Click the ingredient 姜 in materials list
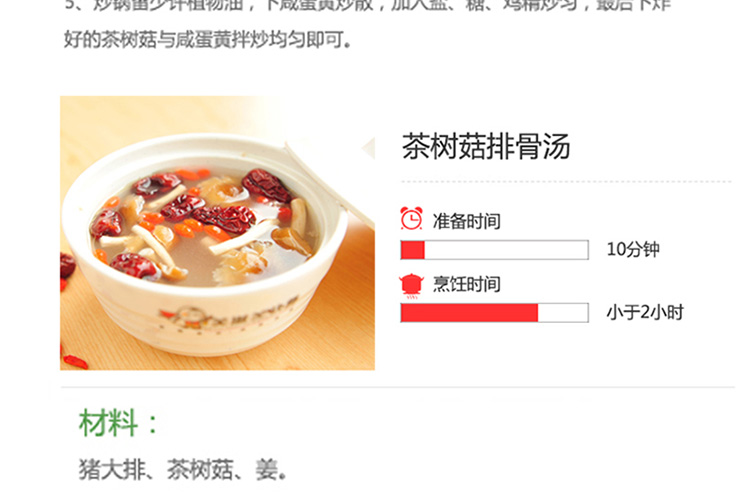This screenshot has height=500, width=750. point(266,469)
